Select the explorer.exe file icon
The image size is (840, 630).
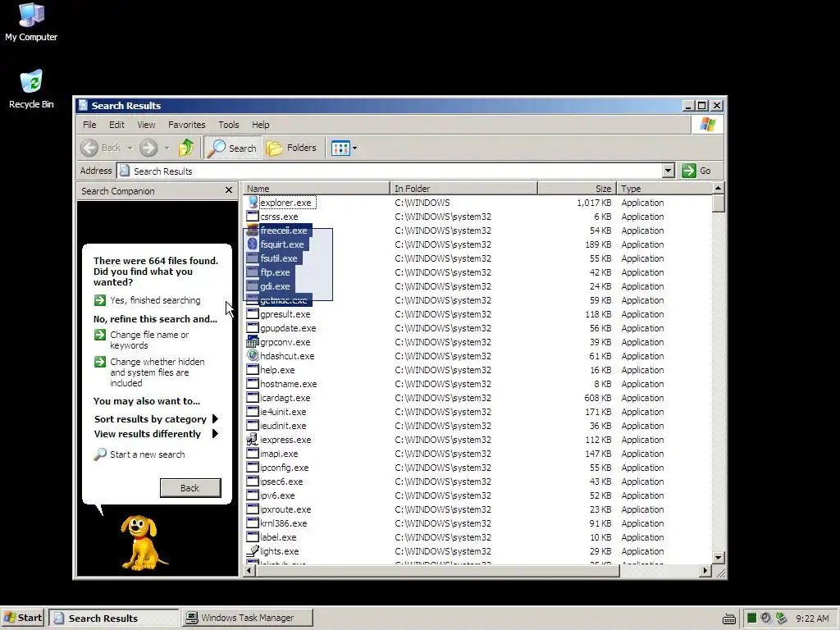point(253,203)
